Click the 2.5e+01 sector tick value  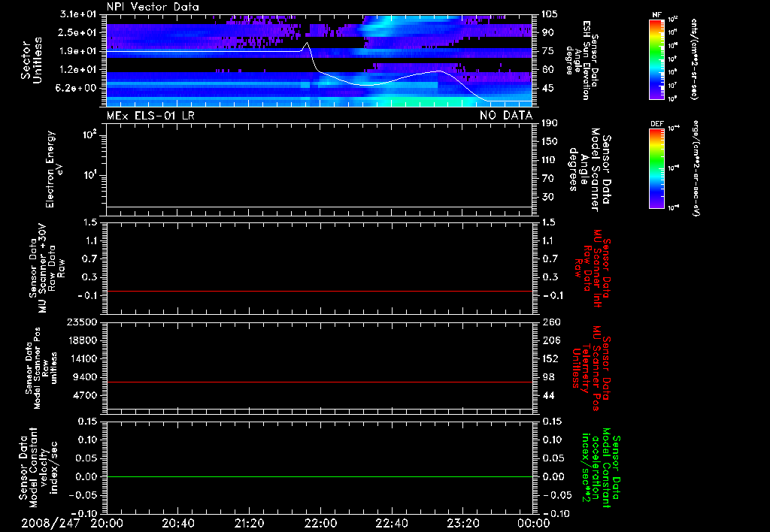click(x=77, y=32)
